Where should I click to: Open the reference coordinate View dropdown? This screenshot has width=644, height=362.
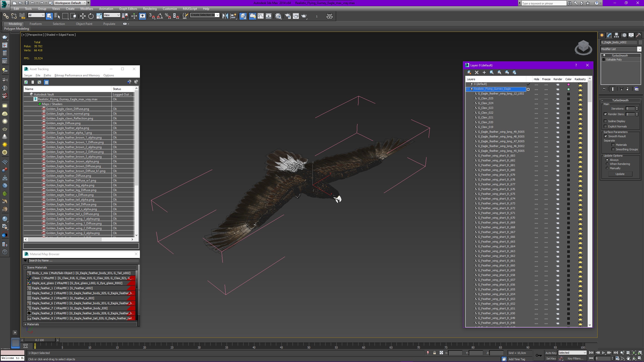(112, 15)
